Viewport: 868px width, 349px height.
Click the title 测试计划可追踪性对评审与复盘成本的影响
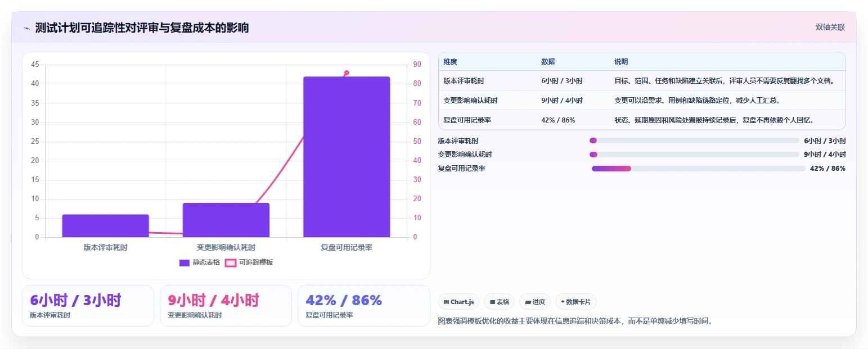point(142,28)
